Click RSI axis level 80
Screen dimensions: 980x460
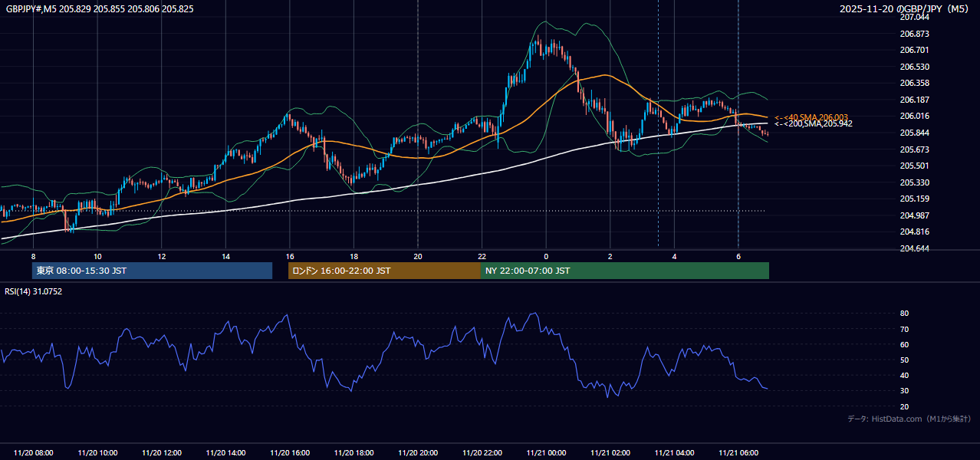tap(905, 314)
